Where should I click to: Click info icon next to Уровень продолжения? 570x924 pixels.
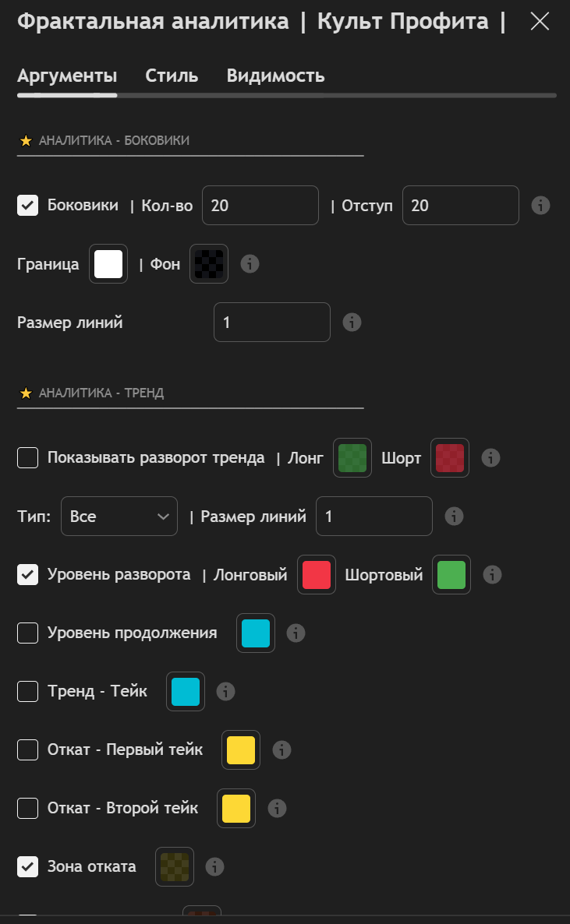pos(296,633)
